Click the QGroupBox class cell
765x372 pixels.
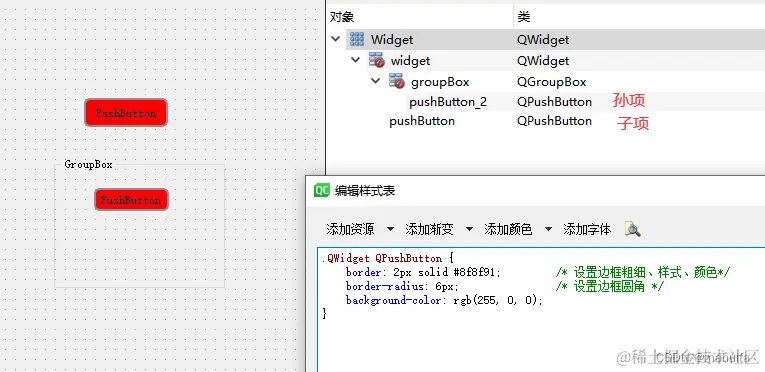click(551, 82)
